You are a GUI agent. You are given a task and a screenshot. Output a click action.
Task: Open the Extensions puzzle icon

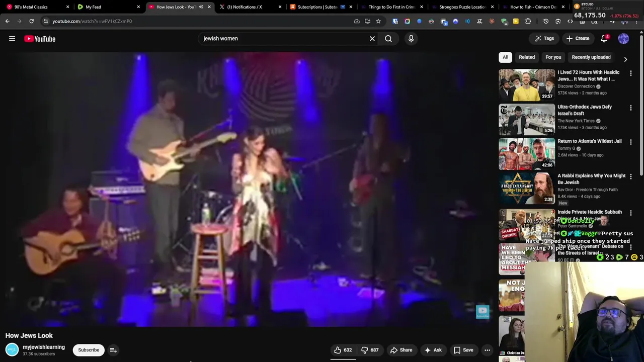528,21
